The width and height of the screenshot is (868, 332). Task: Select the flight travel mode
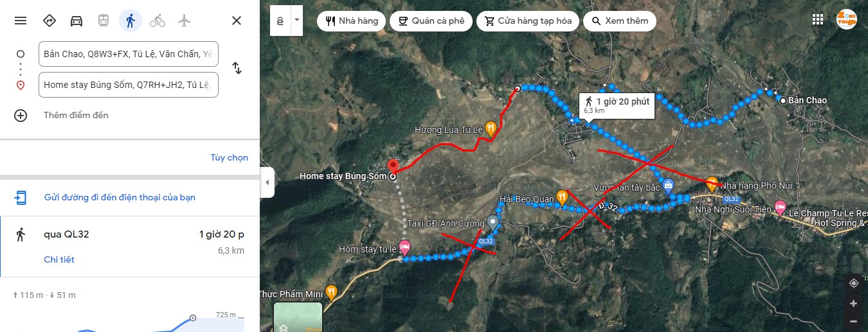[185, 21]
